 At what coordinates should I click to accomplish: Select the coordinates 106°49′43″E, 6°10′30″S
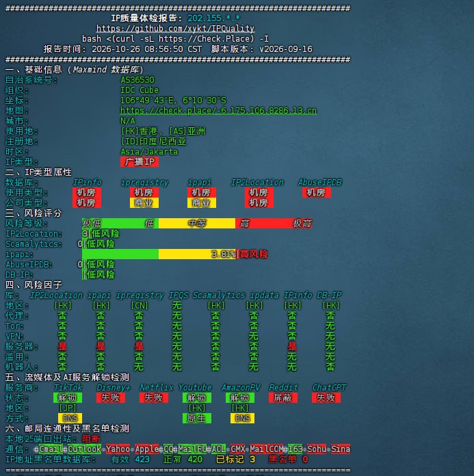pos(173,100)
